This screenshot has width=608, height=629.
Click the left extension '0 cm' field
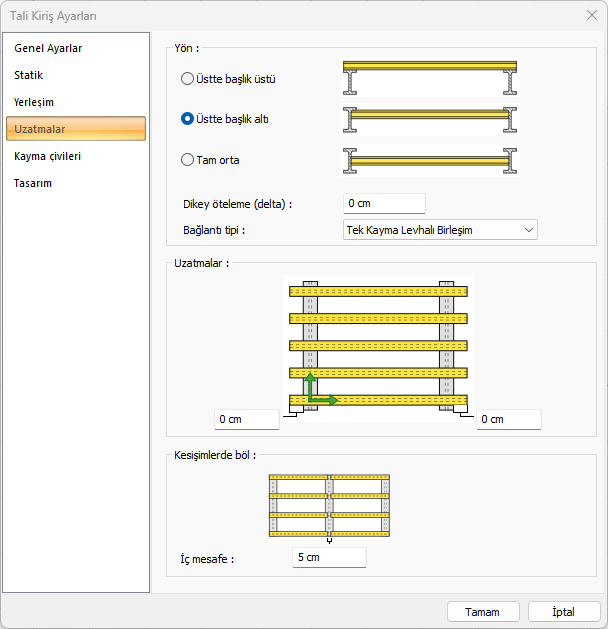click(x=247, y=419)
